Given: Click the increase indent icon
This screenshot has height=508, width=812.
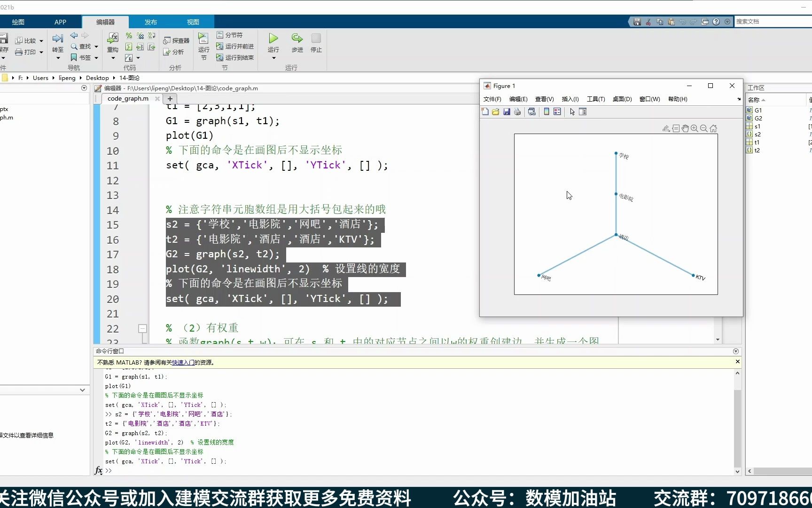Looking at the screenshot, I should click(140, 47).
